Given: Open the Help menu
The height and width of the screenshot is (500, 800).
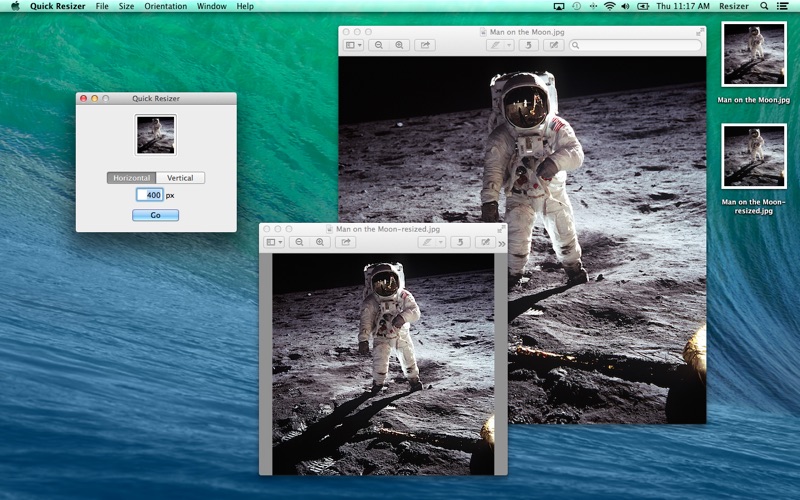Looking at the screenshot, I should pyautogui.click(x=245, y=6).
